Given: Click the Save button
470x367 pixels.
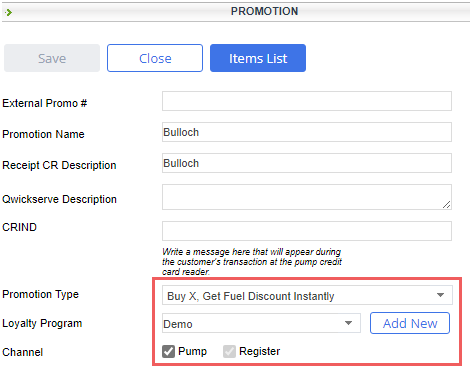Looking at the screenshot, I should pyautogui.click(x=52, y=58).
